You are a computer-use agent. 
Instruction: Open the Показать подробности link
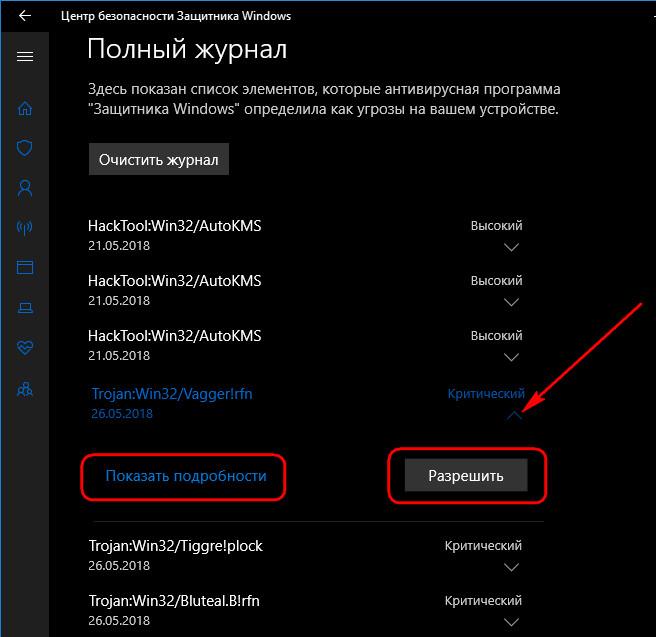186,476
